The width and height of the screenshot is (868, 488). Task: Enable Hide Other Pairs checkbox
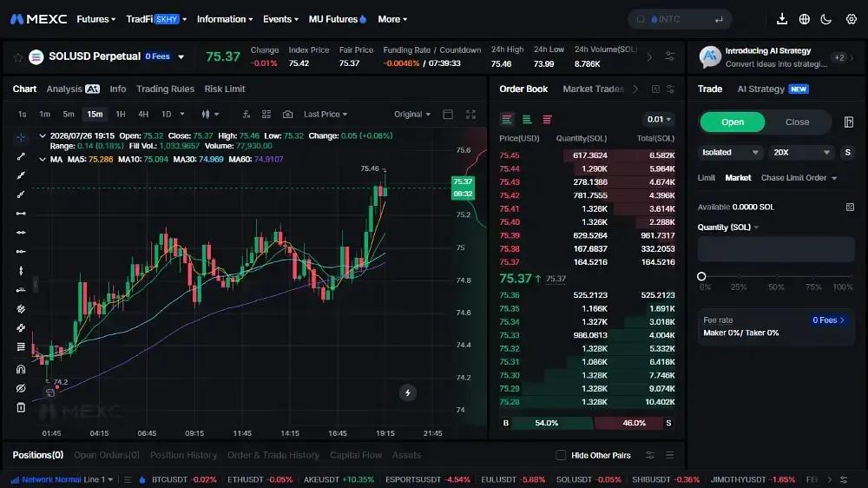pyautogui.click(x=561, y=455)
